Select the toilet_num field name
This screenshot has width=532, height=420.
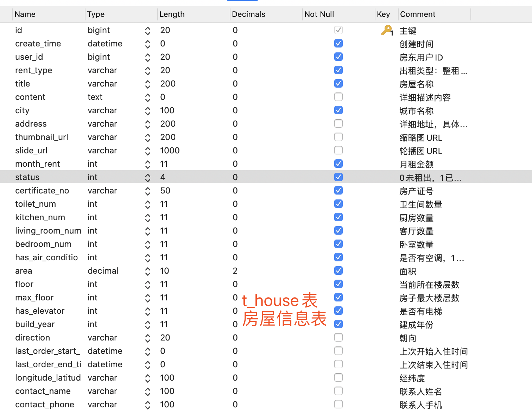pos(36,204)
